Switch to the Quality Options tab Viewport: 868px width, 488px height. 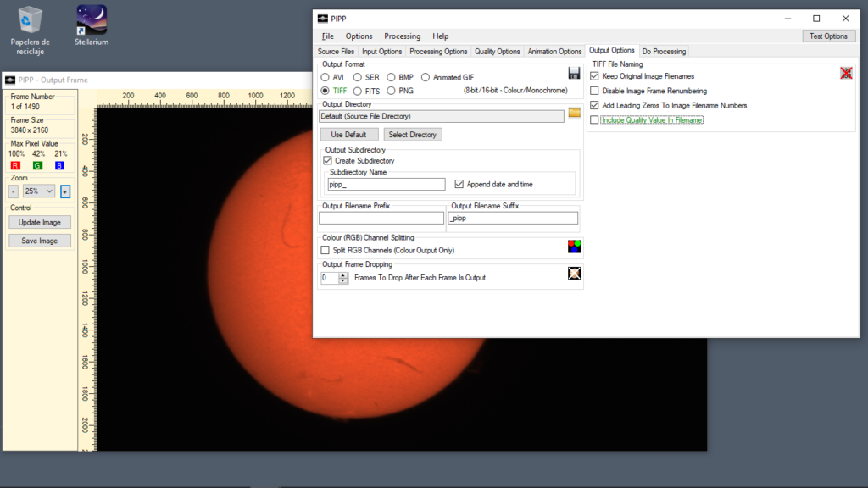(x=497, y=52)
